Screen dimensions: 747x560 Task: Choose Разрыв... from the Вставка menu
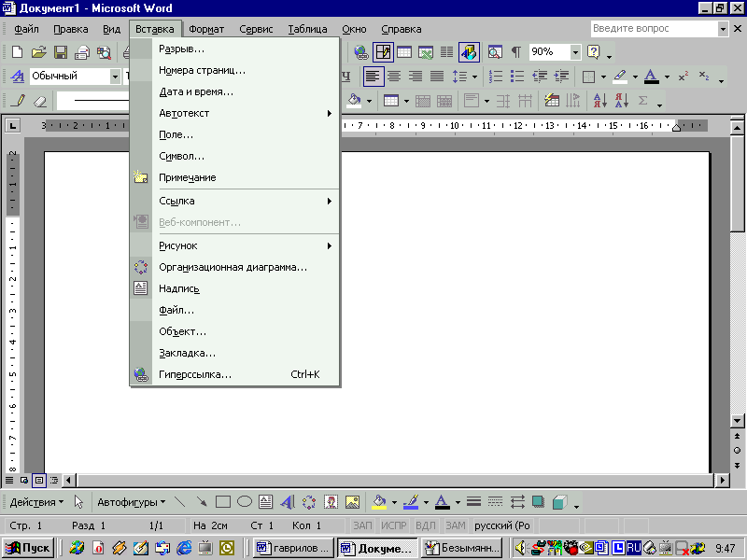click(x=235, y=49)
